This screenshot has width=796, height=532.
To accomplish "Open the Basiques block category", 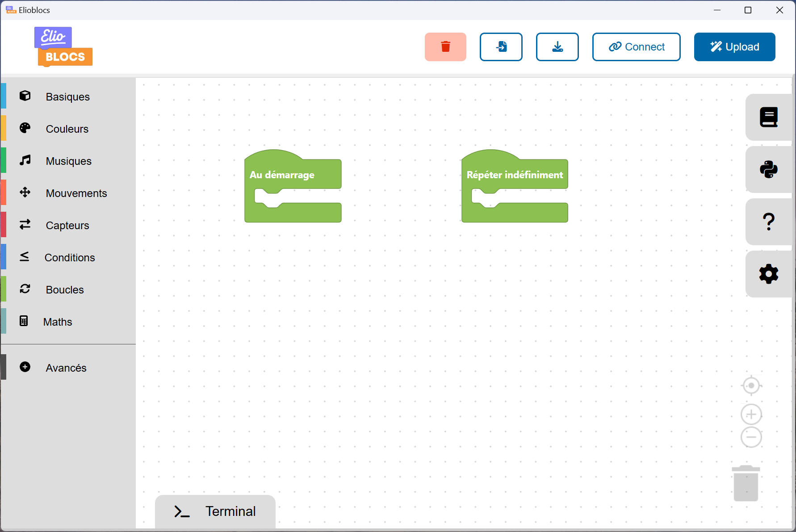I will tap(67, 97).
